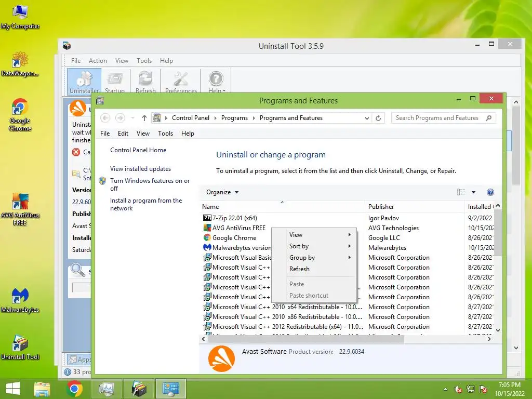Click Refresh icon in Uninstall Tool toolbar
532x399 pixels.
pyautogui.click(x=145, y=82)
